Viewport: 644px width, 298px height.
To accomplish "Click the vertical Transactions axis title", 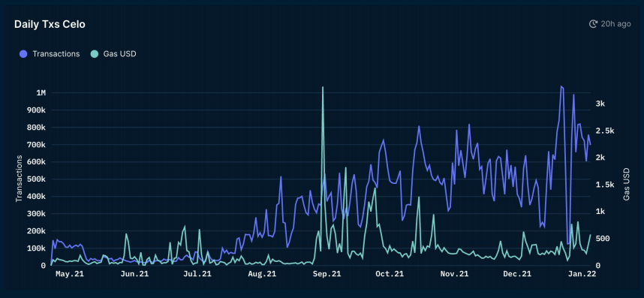I will click(19, 179).
